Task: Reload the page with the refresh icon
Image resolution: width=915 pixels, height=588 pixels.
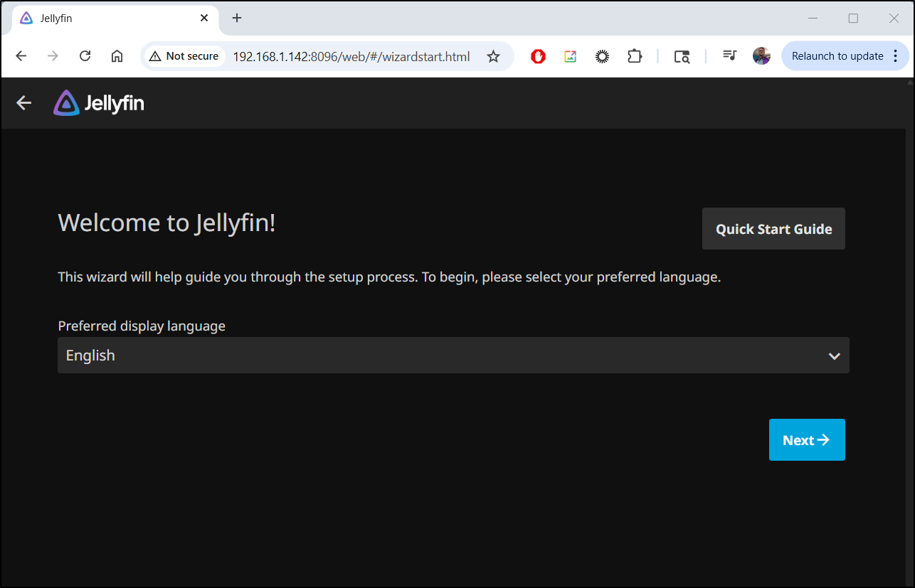Action: pyautogui.click(x=85, y=56)
